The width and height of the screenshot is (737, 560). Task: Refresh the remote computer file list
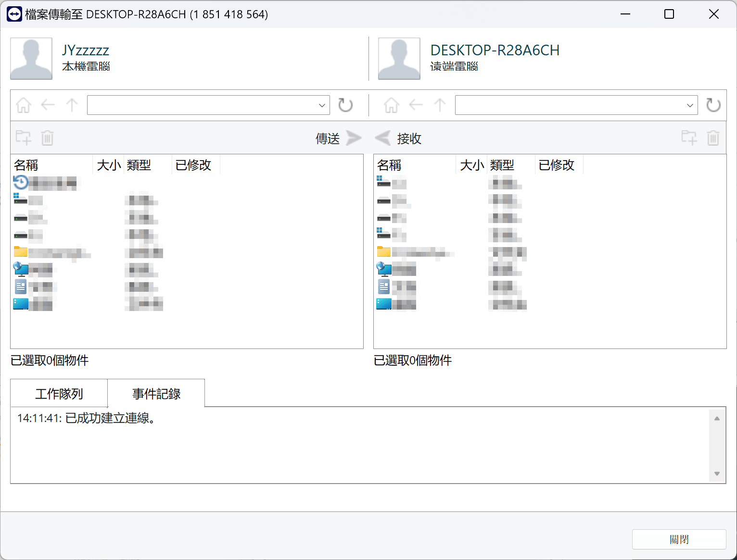pyautogui.click(x=713, y=105)
